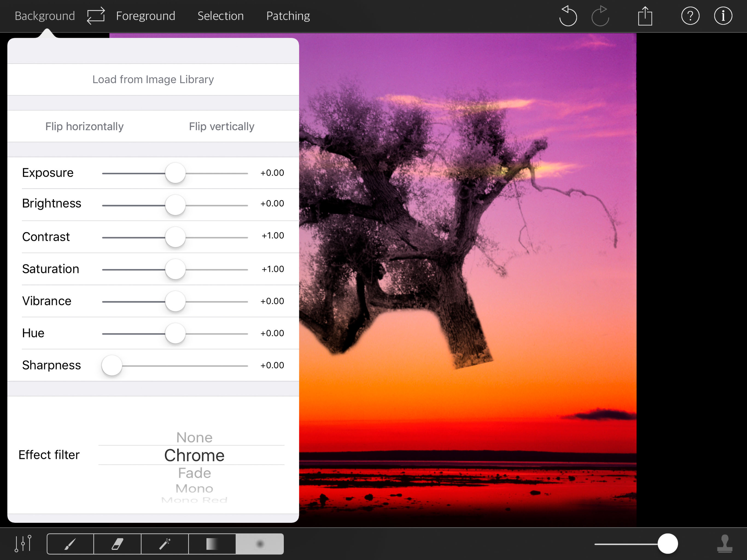Click the Sharpness +0.00 value
The image size is (747, 560).
point(272,366)
